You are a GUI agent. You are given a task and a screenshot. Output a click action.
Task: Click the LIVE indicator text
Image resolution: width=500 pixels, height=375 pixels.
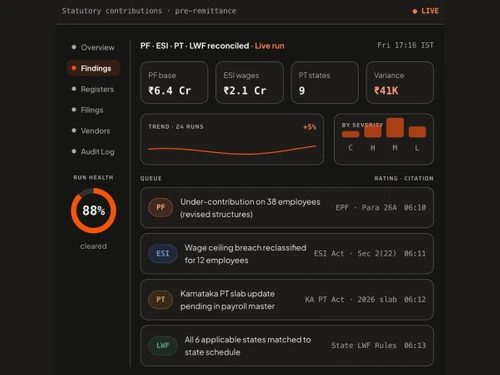click(x=430, y=11)
